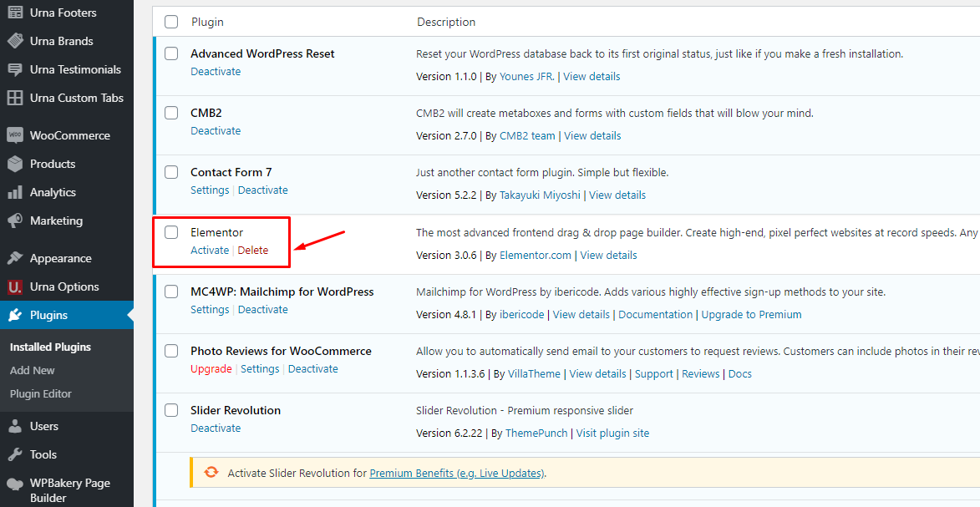Image resolution: width=980 pixels, height=507 pixels.
Task: Check the MC4WP Mailchimp checkbox
Action: [x=171, y=292]
